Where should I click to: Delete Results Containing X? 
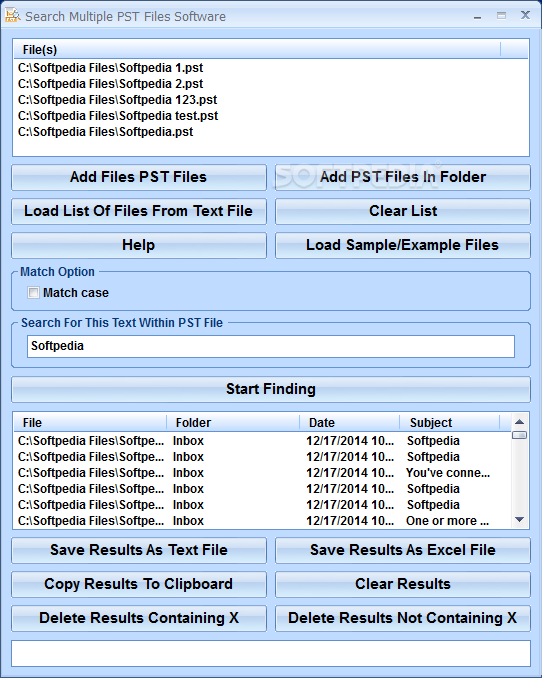click(x=138, y=618)
